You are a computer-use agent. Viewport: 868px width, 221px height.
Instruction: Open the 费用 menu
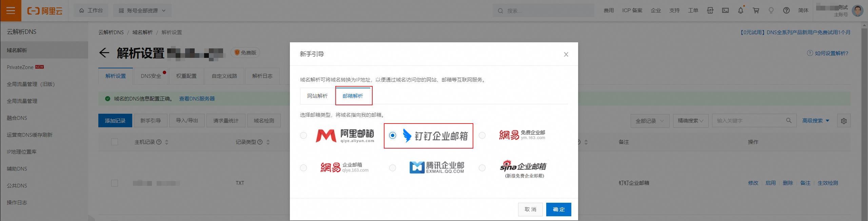point(609,10)
